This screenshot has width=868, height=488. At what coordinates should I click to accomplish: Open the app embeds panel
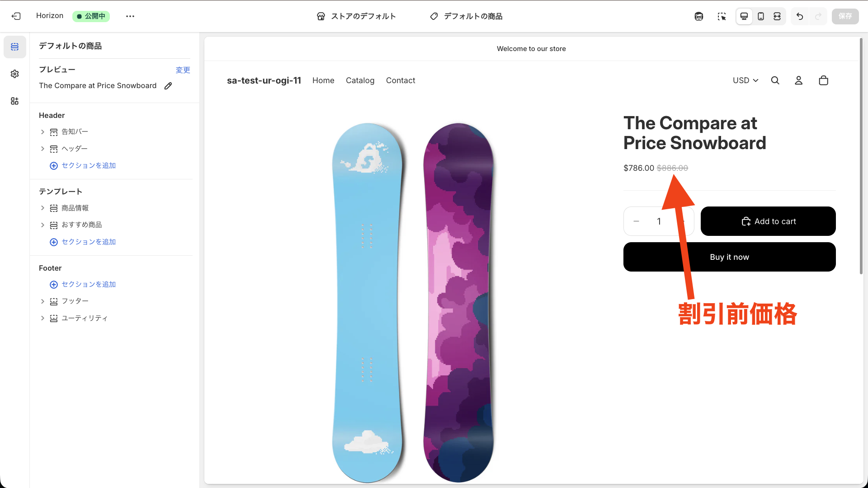[x=15, y=101]
